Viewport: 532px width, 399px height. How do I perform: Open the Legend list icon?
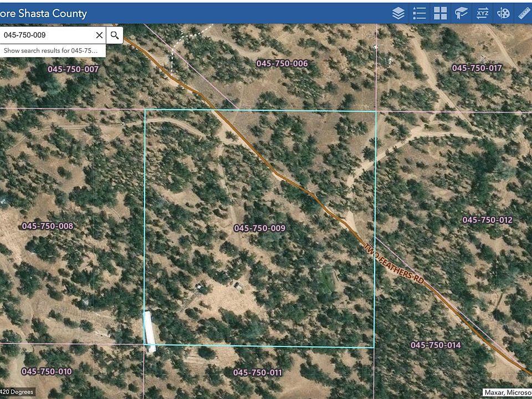click(x=420, y=13)
